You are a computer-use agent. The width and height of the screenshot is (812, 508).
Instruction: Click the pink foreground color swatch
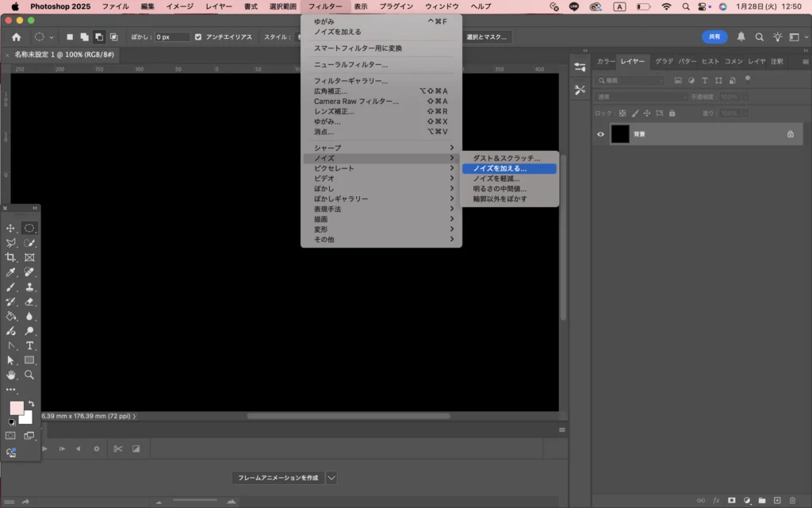[17, 408]
